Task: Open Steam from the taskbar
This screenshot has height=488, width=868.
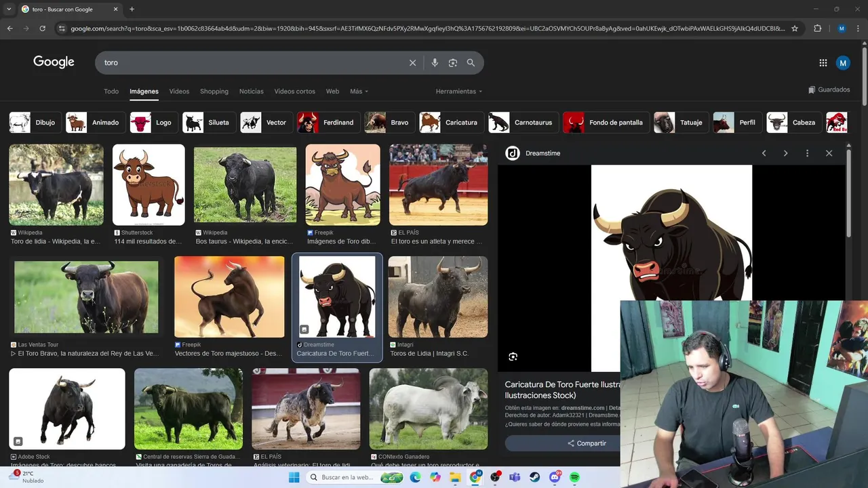Action: (x=534, y=477)
